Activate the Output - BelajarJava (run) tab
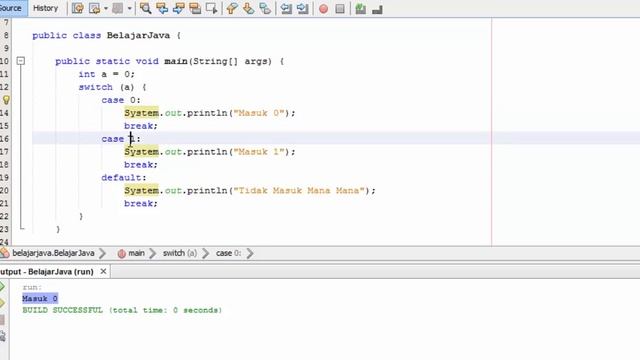 coord(47,271)
